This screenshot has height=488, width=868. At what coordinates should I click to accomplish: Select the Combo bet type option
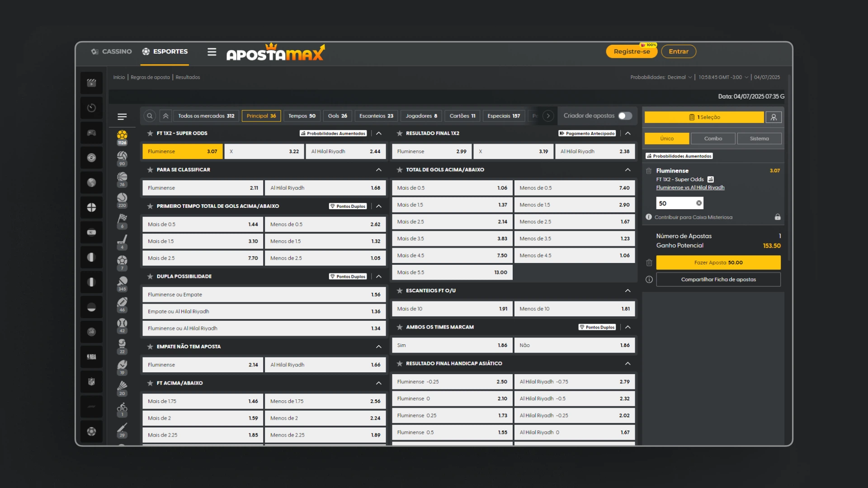[713, 139]
